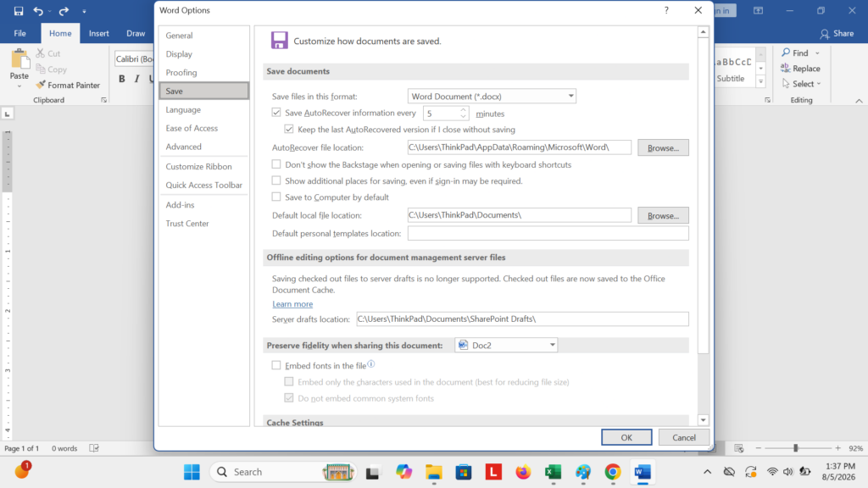Screen dimensions: 868x488
Task: Click the Copy icon in Clipboard group
Action: point(41,69)
